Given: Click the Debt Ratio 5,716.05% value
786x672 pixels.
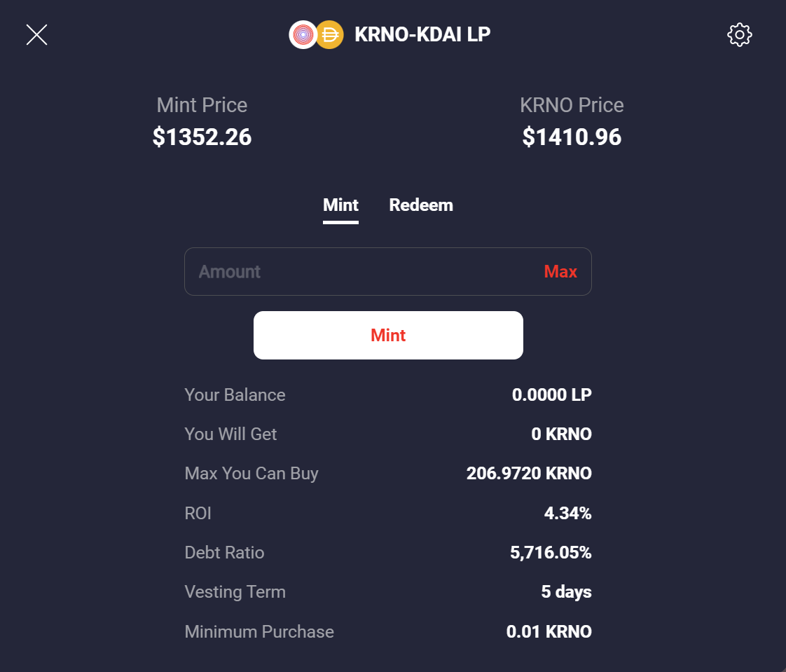Looking at the screenshot, I should pos(551,552).
